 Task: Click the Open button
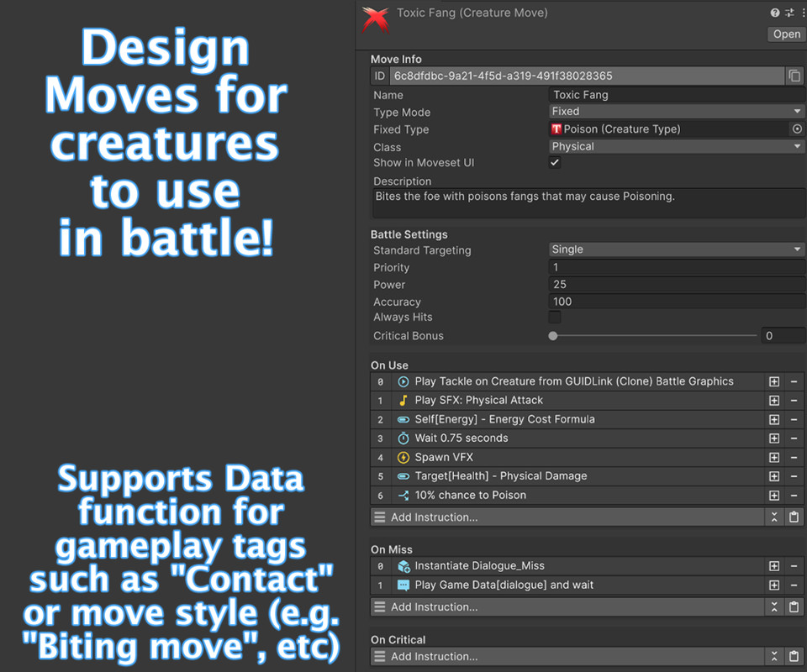click(x=787, y=34)
